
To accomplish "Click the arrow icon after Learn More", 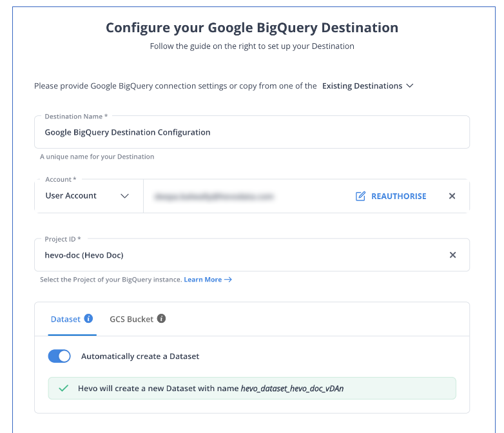I will click(x=228, y=280).
